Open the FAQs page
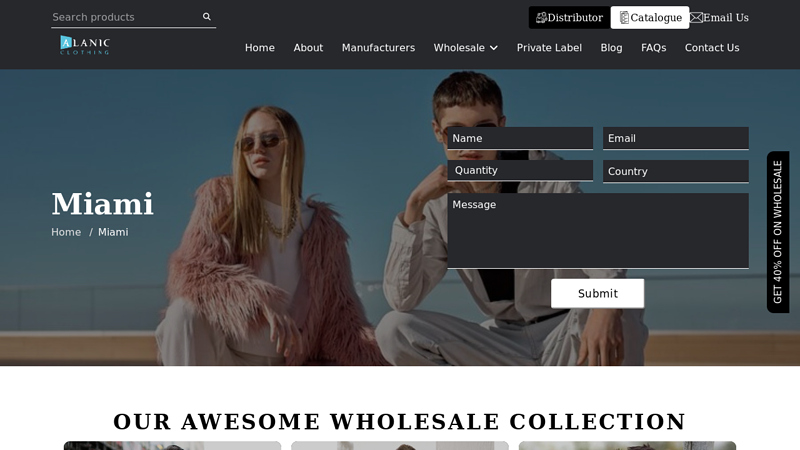The width and height of the screenshot is (800, 450). tap(654, 48)
